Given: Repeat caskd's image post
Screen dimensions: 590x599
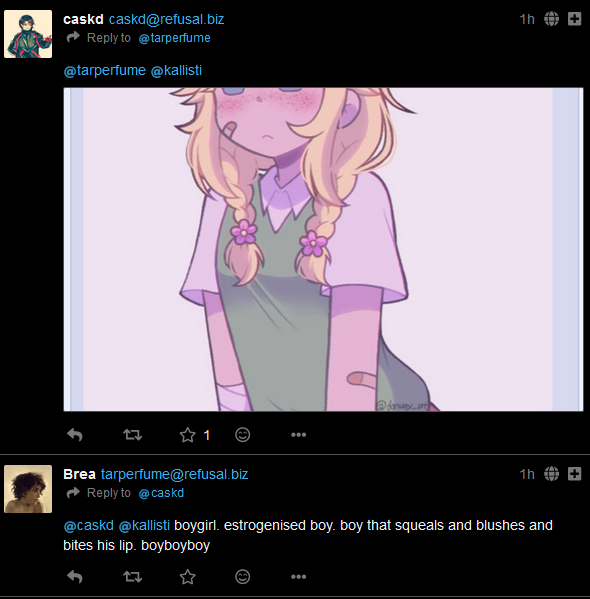Looking at the screenshot, I should (x=133, y=435).
